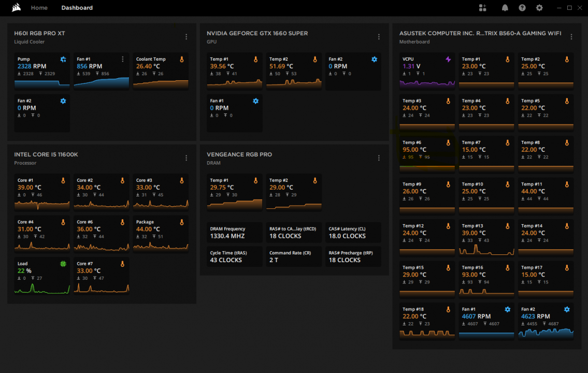Select the Dashboard tab

pyautogui.click(x=77, y=8)
